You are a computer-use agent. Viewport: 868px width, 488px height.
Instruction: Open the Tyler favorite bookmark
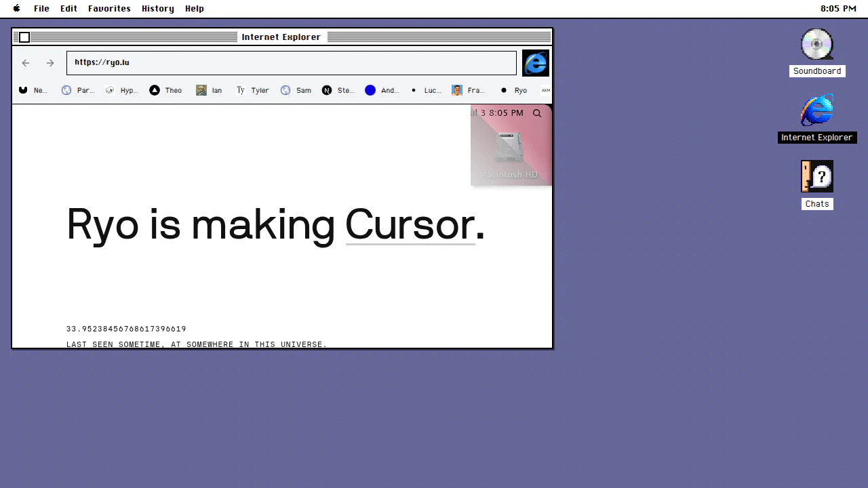tap(252, 90)
